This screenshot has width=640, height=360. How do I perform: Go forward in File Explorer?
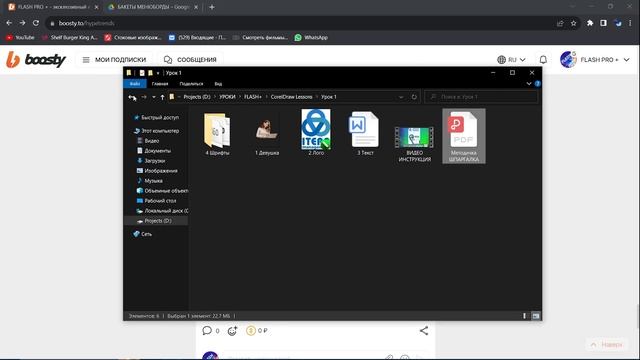pyautogui.click(x=144, y=97)
